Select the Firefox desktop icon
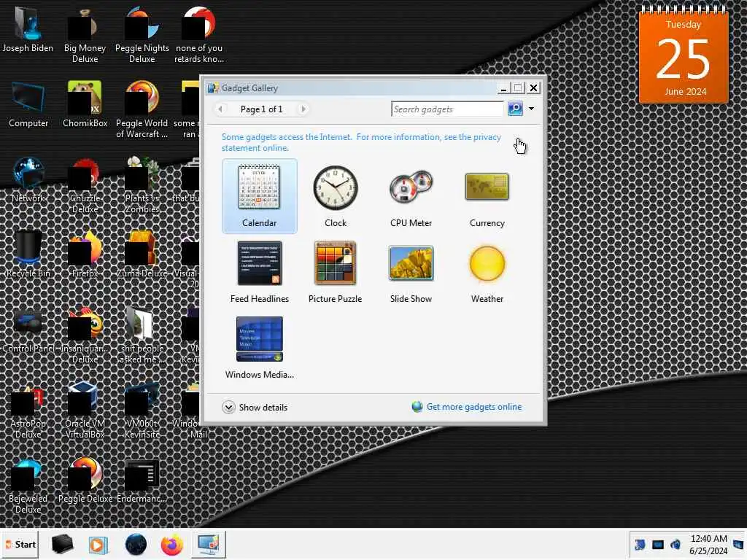747x560 pixels. (85, 254)
